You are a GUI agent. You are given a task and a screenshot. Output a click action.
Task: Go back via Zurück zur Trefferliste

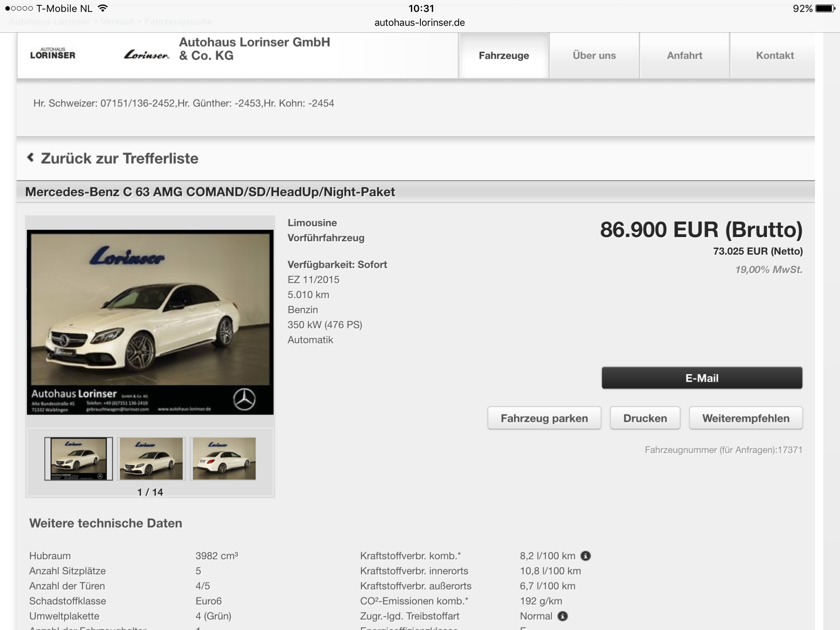[x=119, y=158]
